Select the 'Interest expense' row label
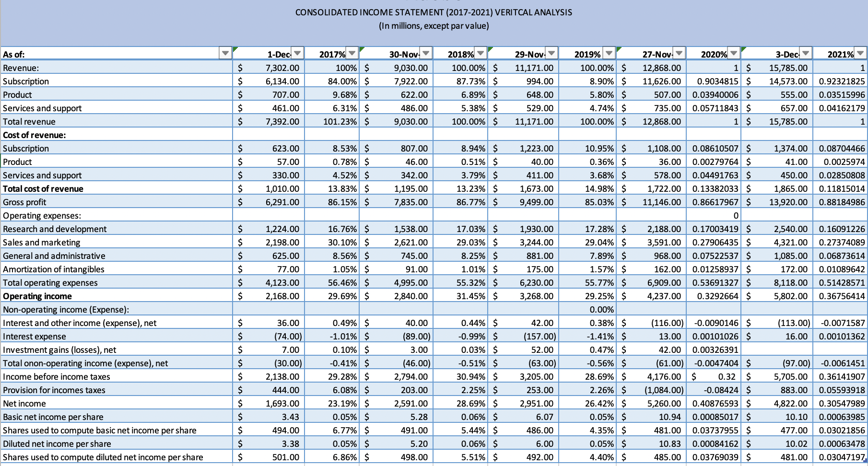This screenshot has height=466, width=868. click(35, 337)
